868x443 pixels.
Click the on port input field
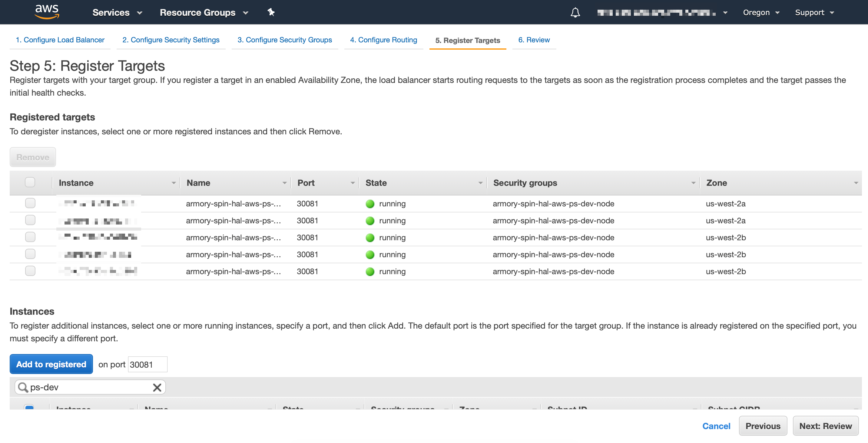coord(147,365)
